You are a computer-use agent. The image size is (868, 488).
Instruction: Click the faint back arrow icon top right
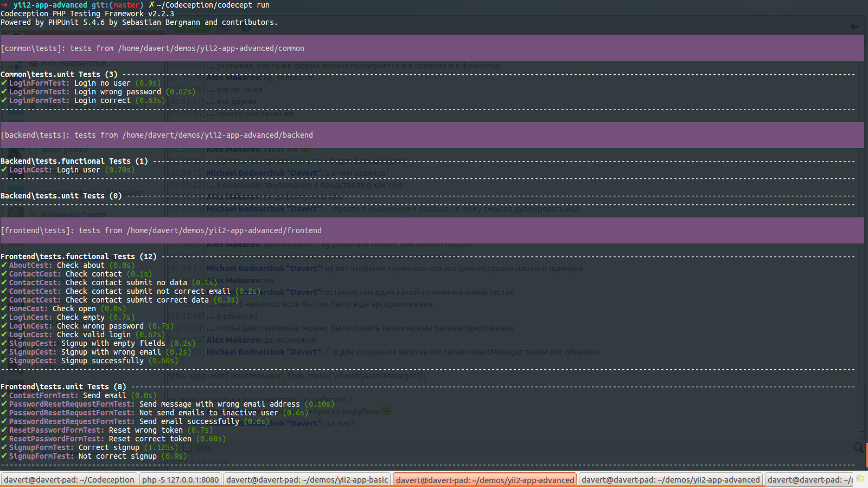click(x=854, y=27)
